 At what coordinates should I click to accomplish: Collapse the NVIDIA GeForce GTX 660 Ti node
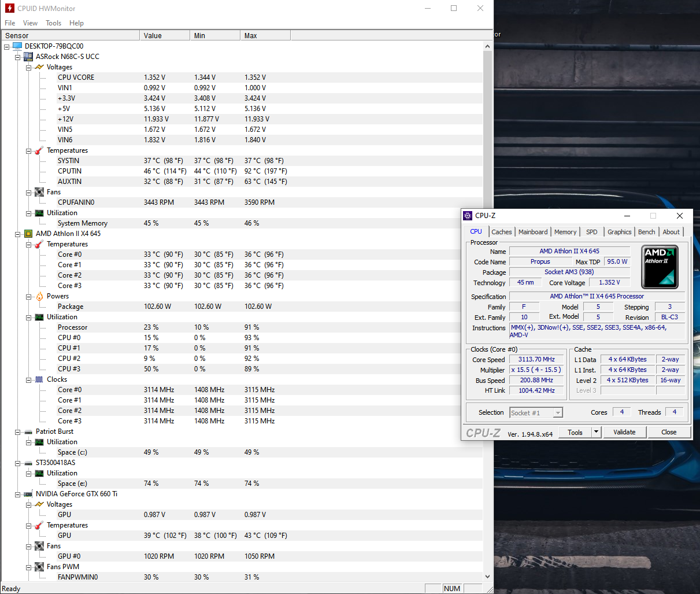pos(18,494)
